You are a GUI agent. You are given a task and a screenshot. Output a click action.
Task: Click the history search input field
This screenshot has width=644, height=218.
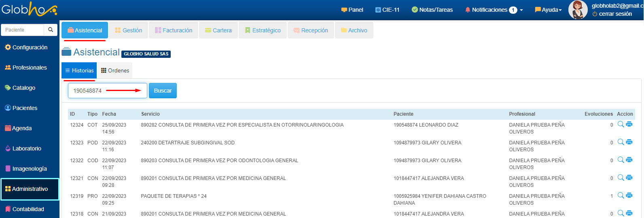tap(107, 91)
